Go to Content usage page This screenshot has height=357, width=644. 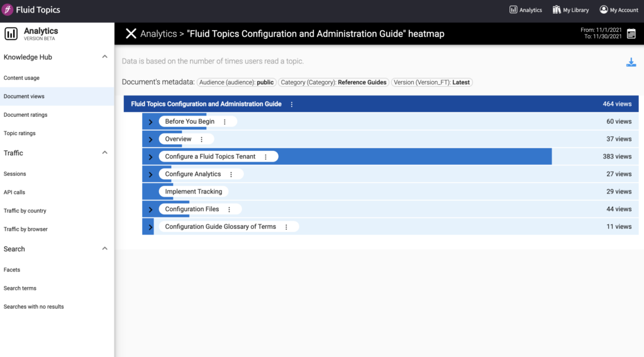(x=21, y=78)
